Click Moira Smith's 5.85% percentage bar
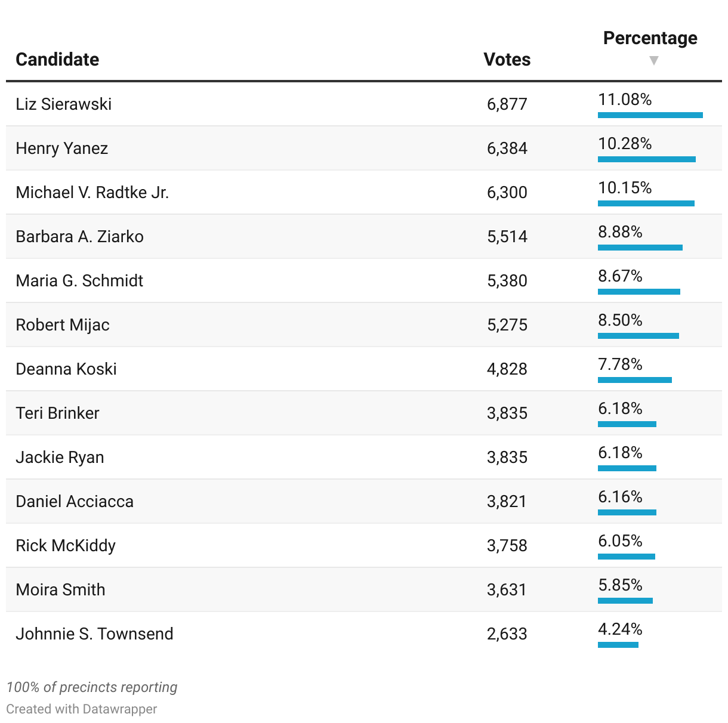 [625, 601]
